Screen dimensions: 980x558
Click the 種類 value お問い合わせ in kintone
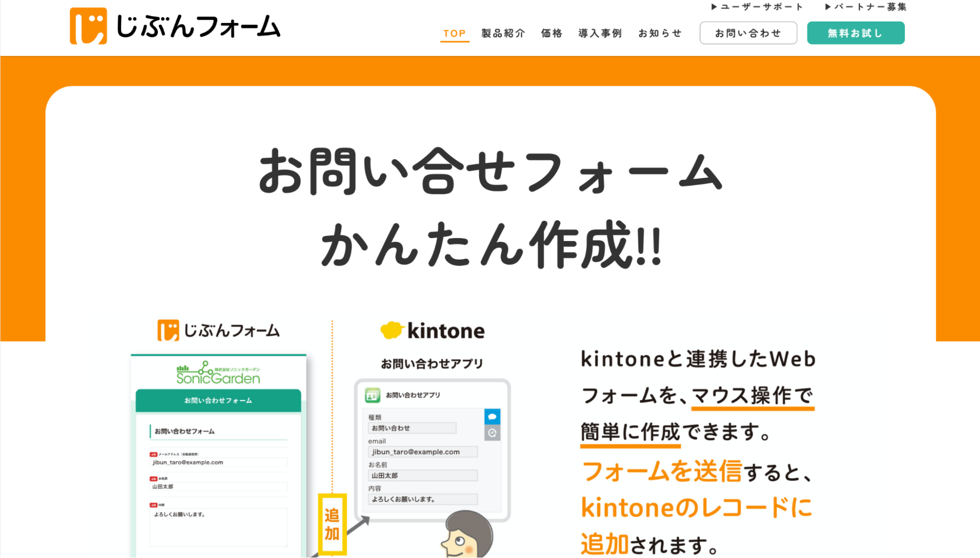click(412, 428)
